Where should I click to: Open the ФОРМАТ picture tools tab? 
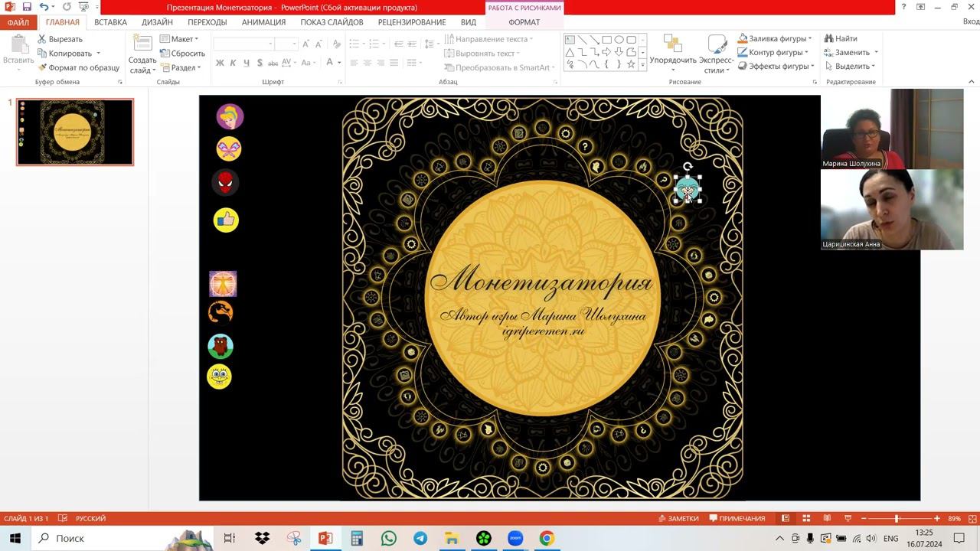coord(524,22)
